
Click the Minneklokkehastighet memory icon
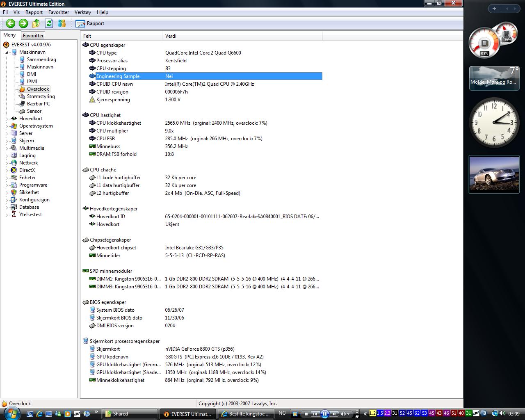coord(92,380)
